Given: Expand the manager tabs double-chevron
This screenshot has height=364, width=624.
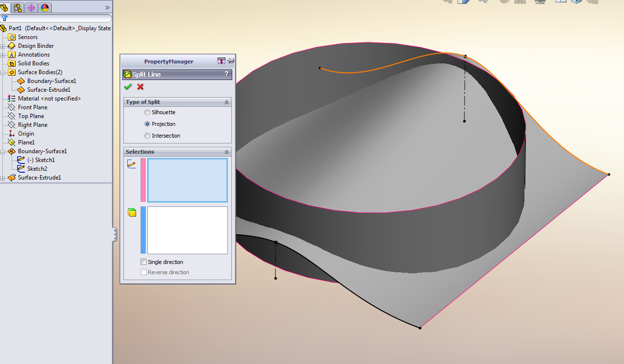Looking at the screenshot, I should tap(107, 7).
